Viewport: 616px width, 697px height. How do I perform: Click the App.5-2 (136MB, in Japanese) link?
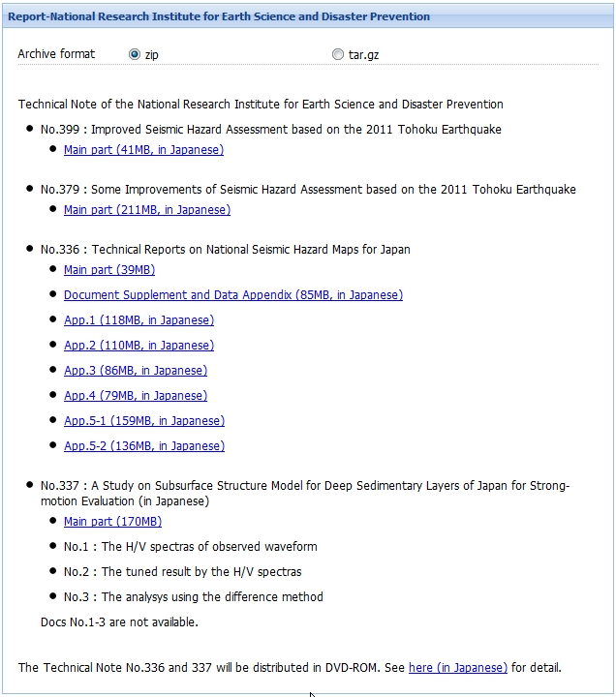coord(143,446)
